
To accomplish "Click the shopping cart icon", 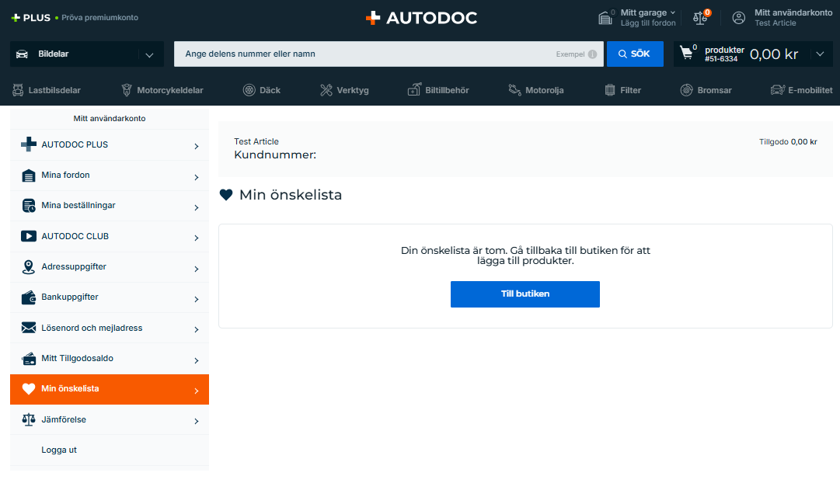I will (686, 54).
